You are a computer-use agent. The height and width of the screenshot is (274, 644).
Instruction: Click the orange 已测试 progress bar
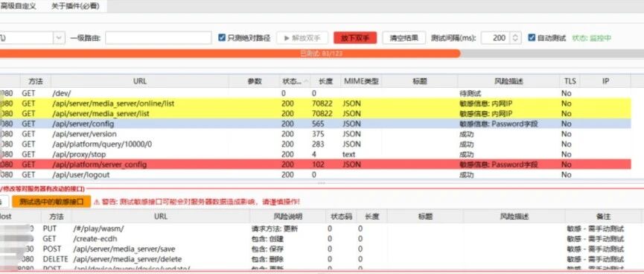pyautogui.click(x=230, y=54)
